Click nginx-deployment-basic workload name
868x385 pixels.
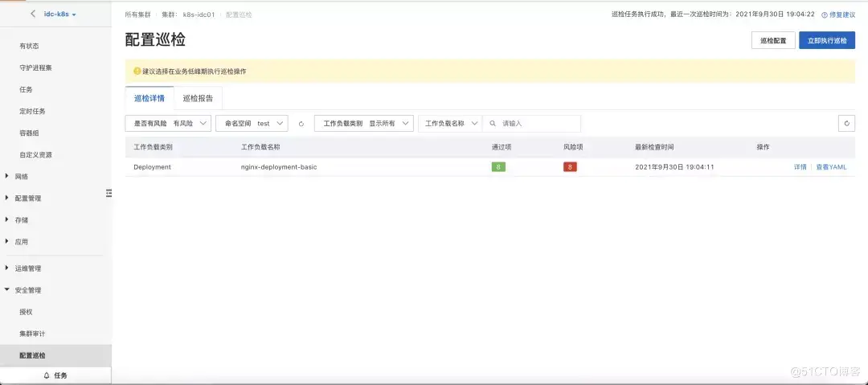coord(279,166)
